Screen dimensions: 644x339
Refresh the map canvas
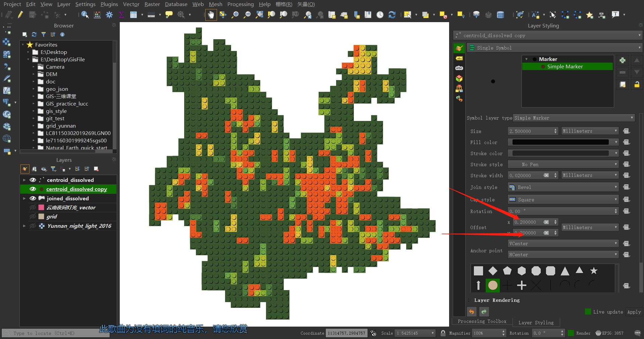point(392,15)
